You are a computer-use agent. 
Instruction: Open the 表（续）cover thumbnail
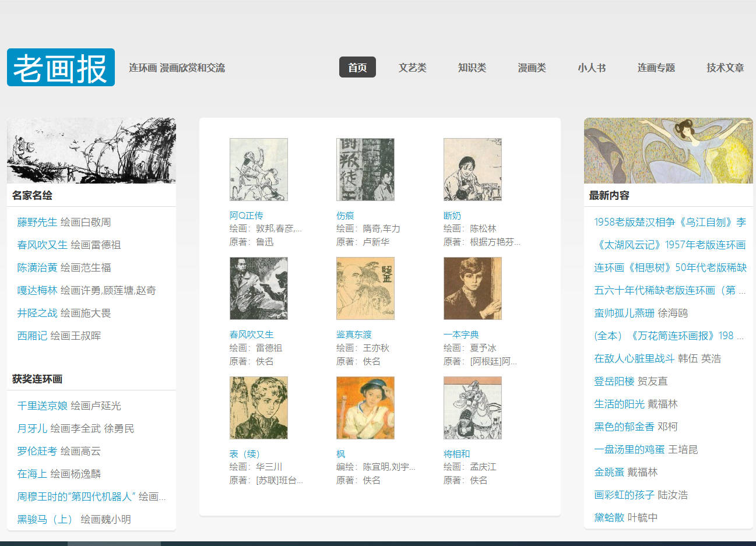tap(258, 408)
